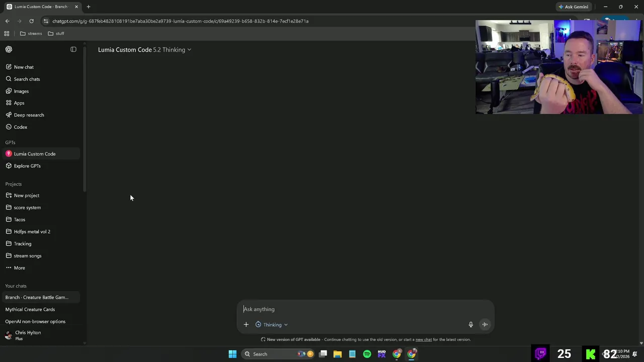This screenshot has height=362, width=644.
Task: Open the Mythical Creature Cards chat
Action: pos(40,309)
